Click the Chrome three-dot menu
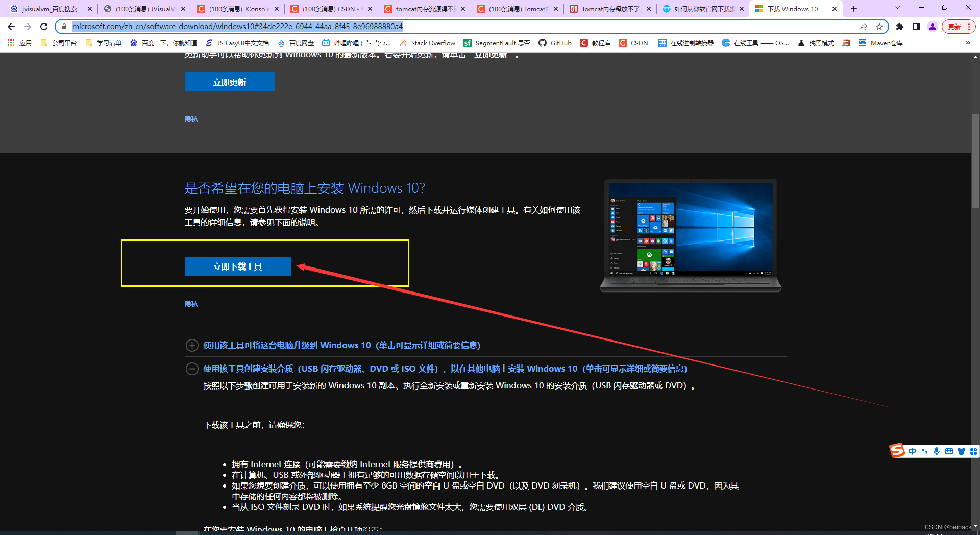 coord(969,27)
